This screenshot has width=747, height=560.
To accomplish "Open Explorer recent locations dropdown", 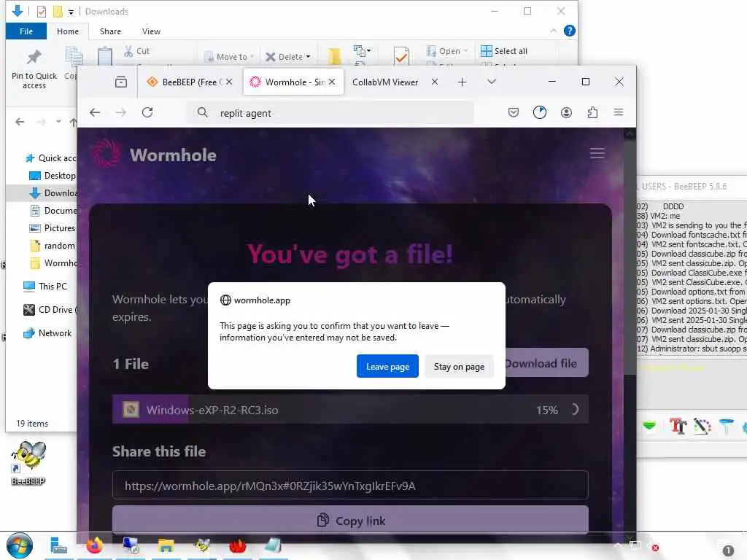I will point(58,122).
